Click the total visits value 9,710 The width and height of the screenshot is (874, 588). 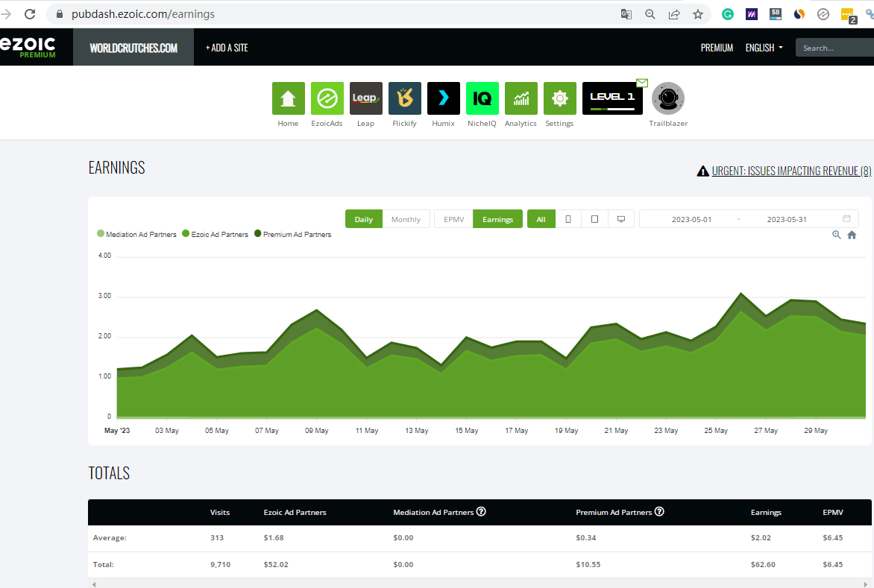coord(220,565)
